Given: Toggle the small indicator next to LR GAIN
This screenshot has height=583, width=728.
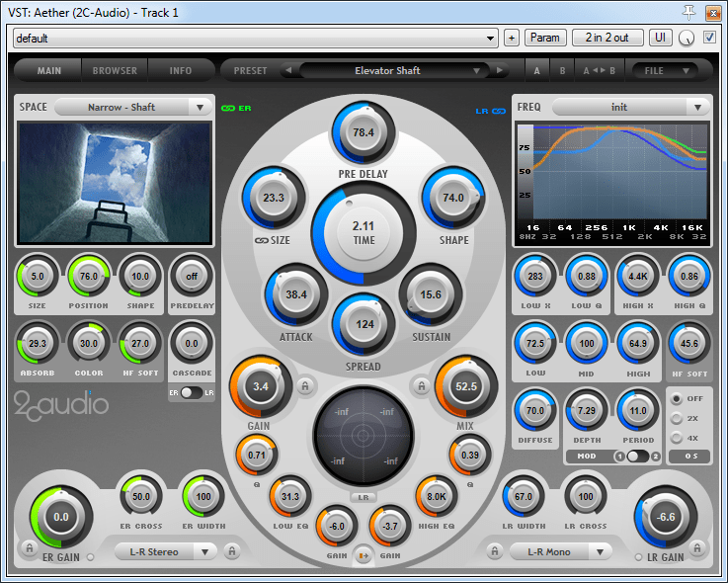Looking at the screenshot, I should pyautogui.click(x=639, y=557).
